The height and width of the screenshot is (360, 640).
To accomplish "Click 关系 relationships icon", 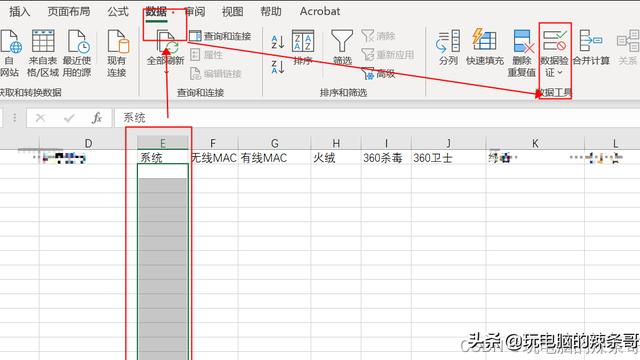I will [629, 42].
